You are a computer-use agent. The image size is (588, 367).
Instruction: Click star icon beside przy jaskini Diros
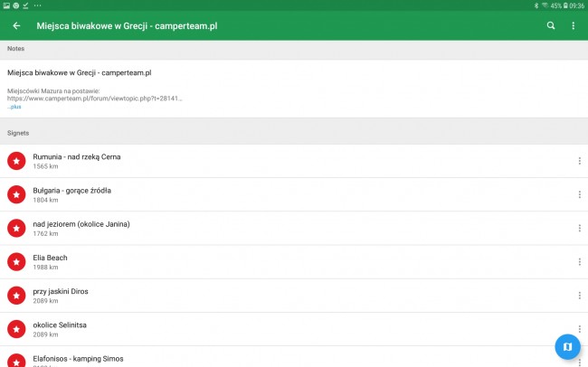click(16, 296)
